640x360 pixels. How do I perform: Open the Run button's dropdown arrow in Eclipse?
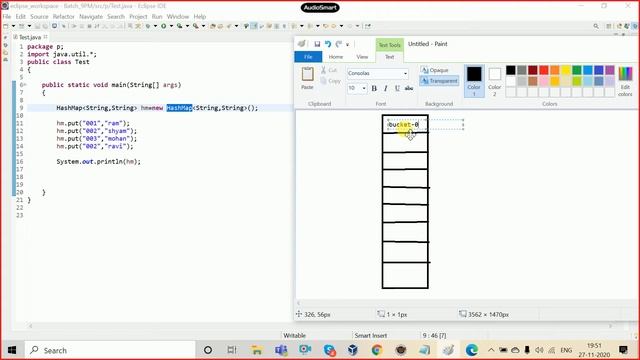coord(171,26)
